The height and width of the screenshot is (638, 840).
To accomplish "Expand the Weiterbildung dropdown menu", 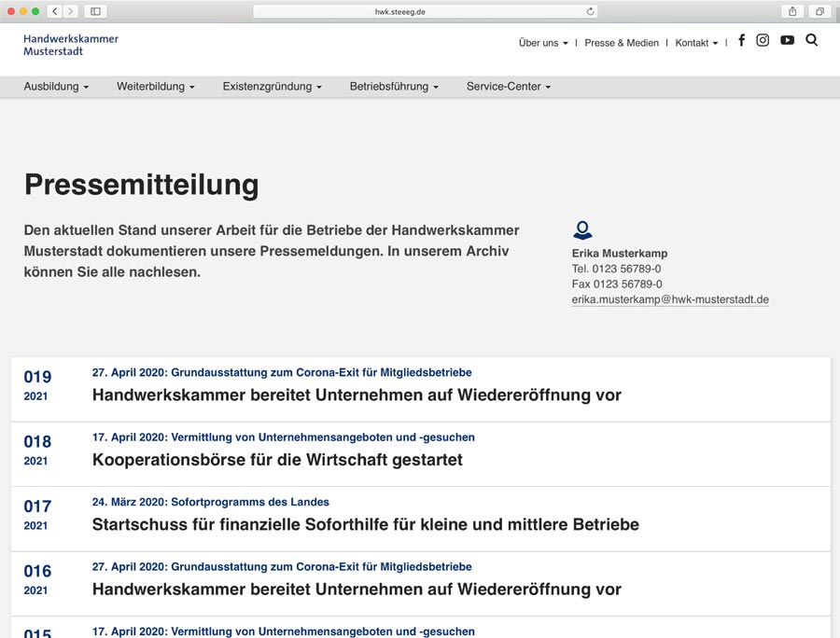I will pos(155,87).
